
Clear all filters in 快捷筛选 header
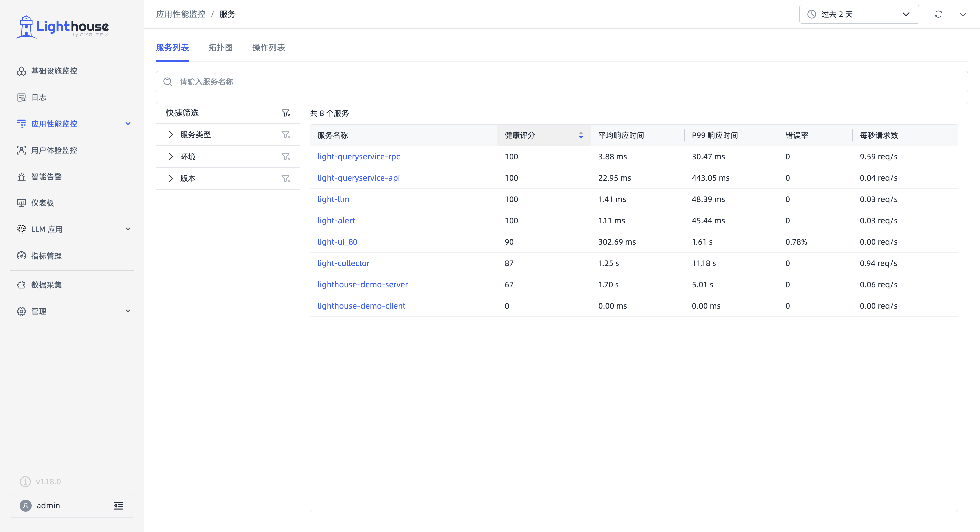(x=286, y=113)
